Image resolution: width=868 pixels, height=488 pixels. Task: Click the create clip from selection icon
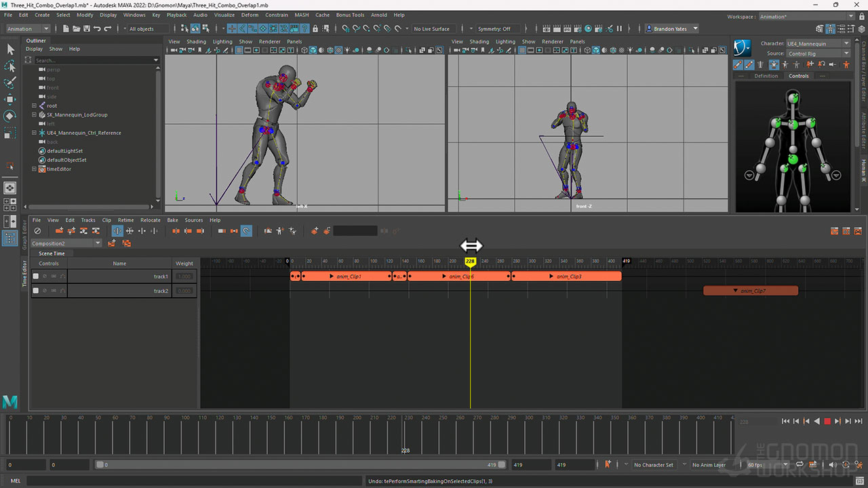[x=60, y=231]
